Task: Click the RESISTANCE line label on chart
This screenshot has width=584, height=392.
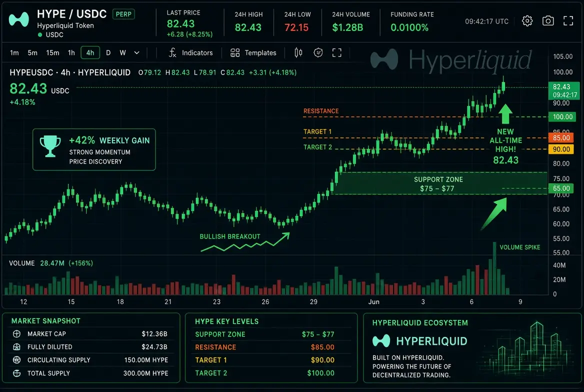Action: [321, 111]
